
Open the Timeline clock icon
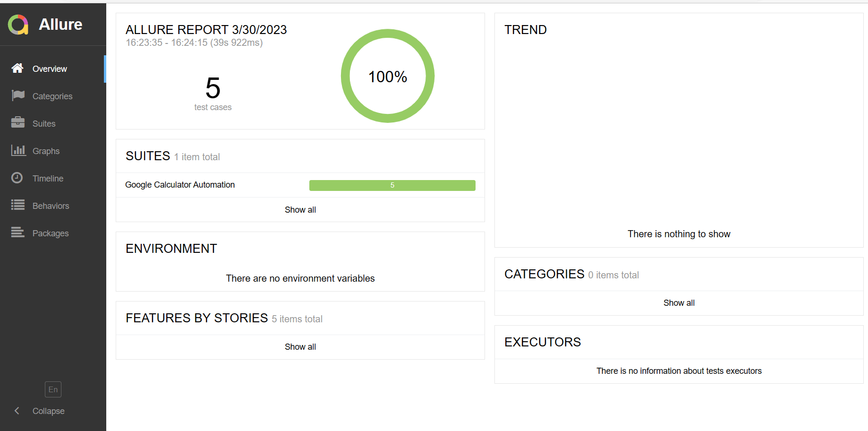pyautogui.click(x=17, y=178)
